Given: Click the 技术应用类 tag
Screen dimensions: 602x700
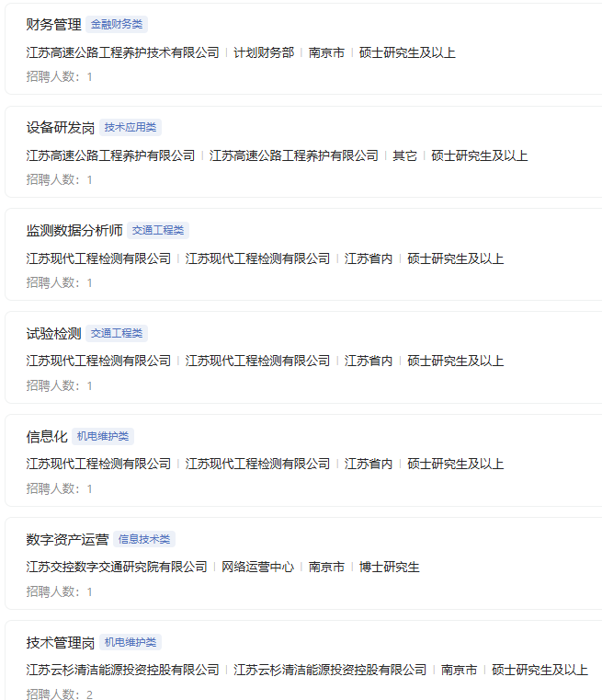Looking at the screenshot, I should tap(131, 127).
